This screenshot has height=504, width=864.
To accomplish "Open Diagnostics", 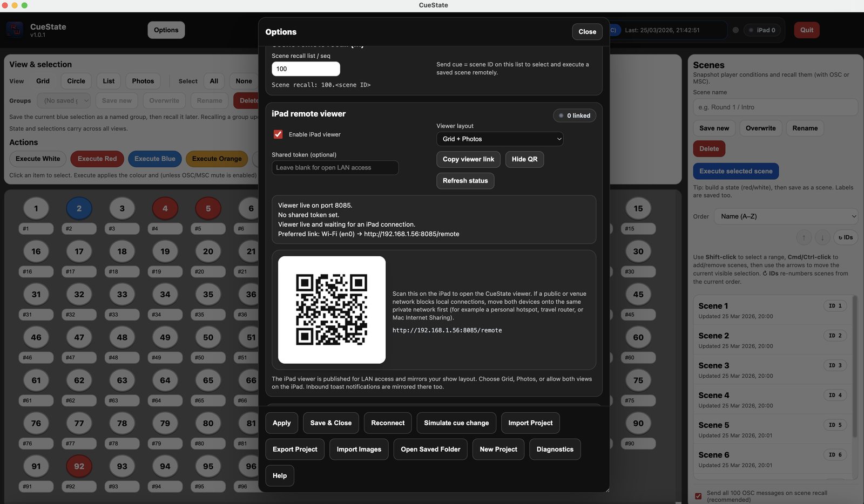I will [x=555, y=449].
